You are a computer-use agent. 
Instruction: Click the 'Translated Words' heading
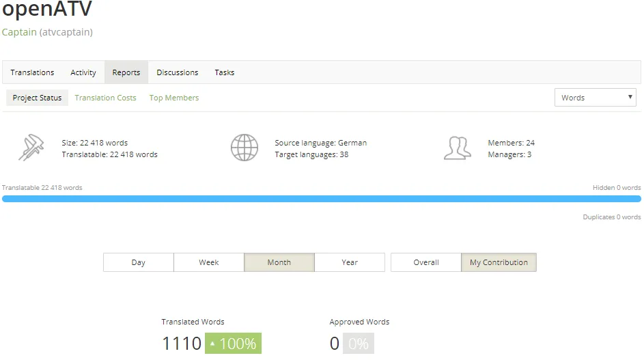[x=193, y=322]
